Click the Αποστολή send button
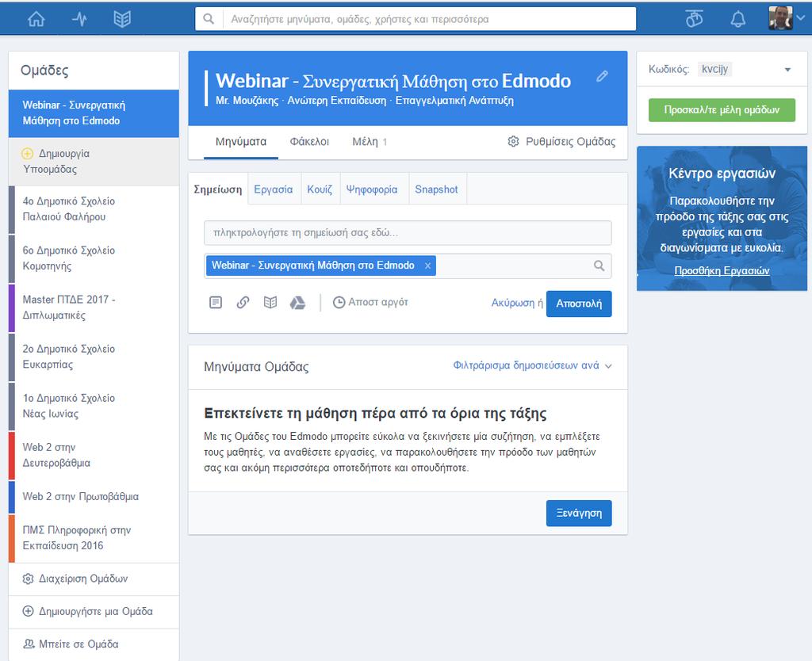 579,304
